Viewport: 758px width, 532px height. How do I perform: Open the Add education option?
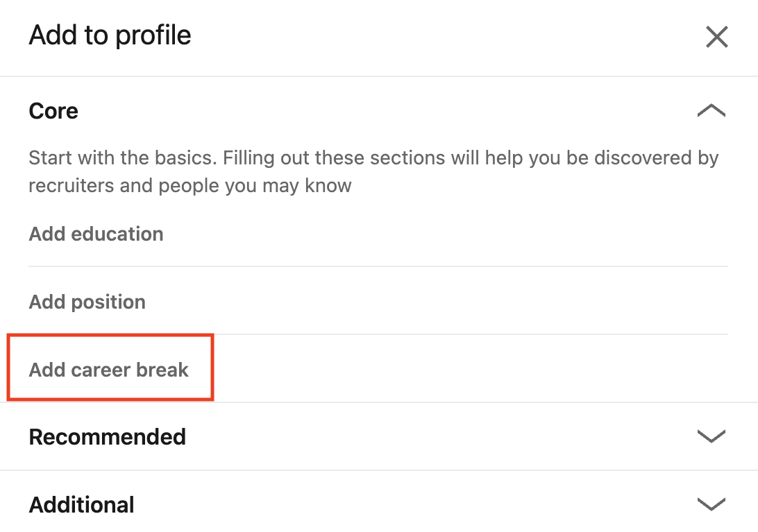tap(96, 234)
